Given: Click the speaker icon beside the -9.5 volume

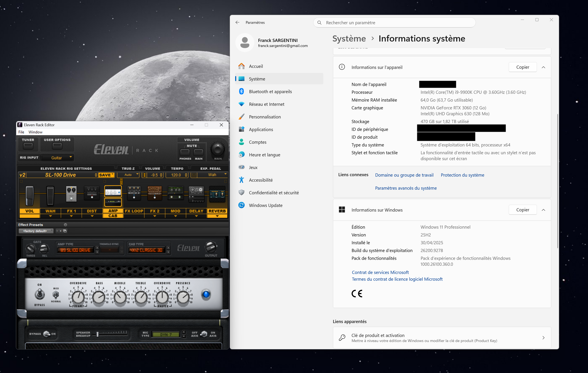Looking at the screenshot, I should [x=144, y=175].
